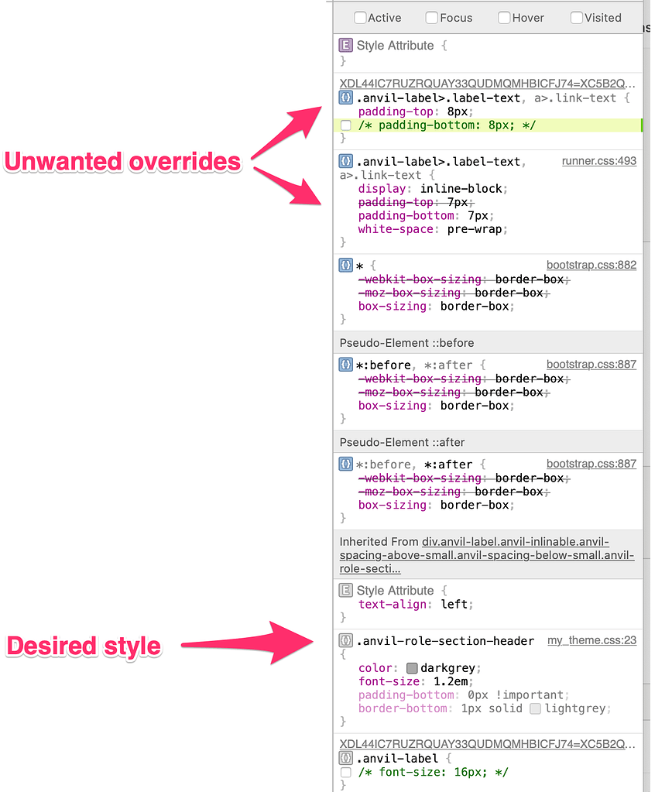
Task: Click the braces icon next to the universal selector rule
Action: [x=345, y=265]
